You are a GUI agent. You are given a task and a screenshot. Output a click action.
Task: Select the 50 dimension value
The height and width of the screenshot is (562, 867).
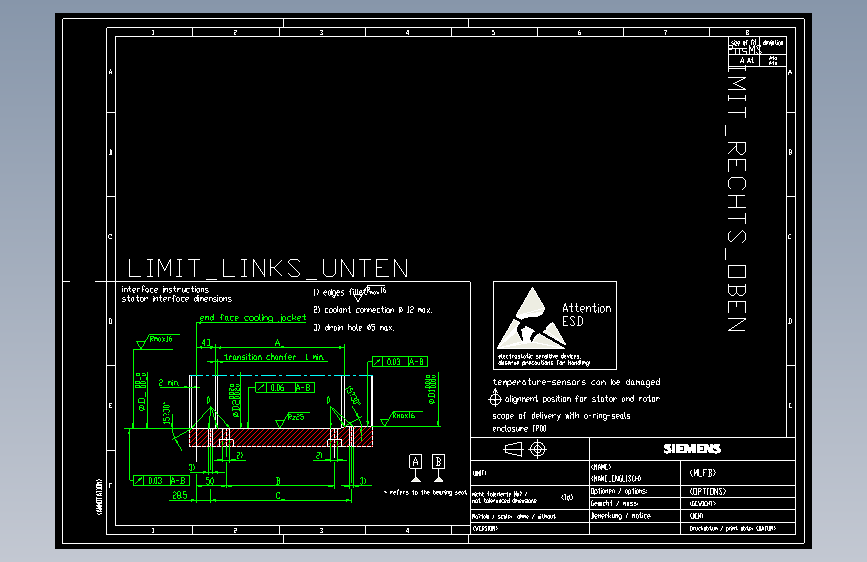click(210, 481)
